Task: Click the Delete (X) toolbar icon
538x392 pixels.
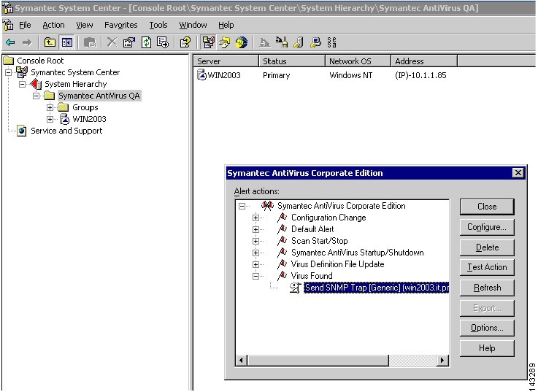Action: tap(112, 42)
